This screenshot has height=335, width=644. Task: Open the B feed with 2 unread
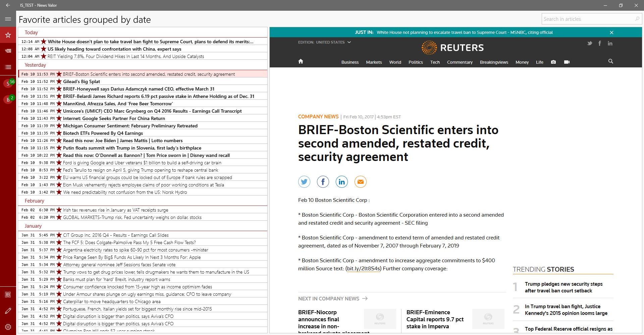[x=8, y=100]
